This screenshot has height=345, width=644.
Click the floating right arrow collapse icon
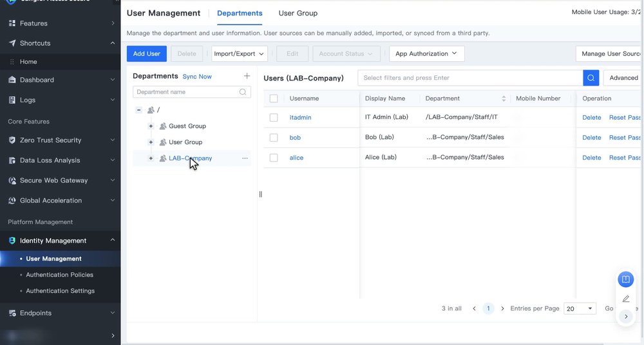pos(625,317)
